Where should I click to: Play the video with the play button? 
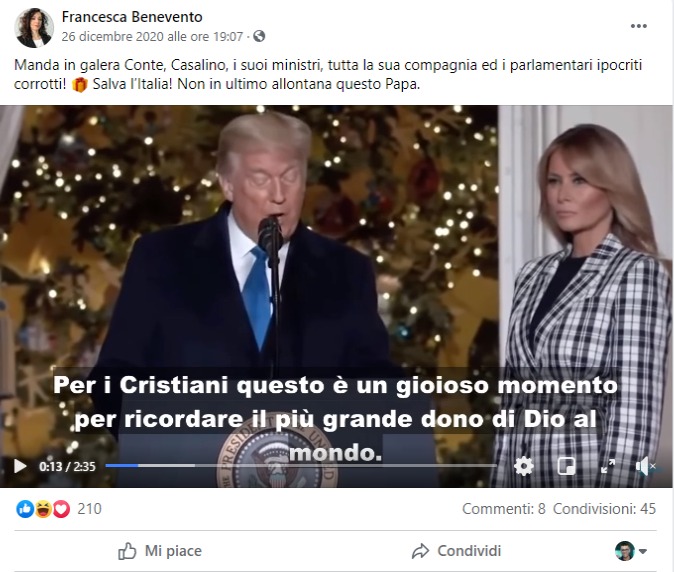tap(20, 466)
